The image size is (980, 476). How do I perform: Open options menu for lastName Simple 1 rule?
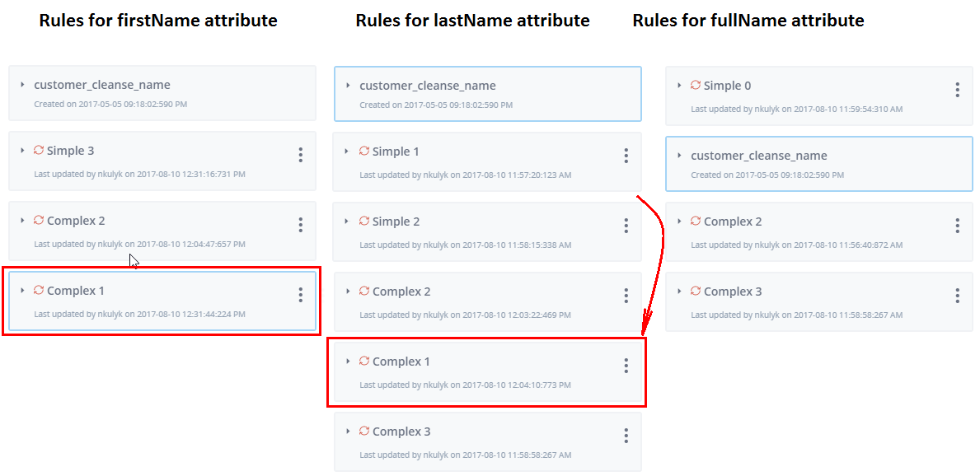coord(626,156)
